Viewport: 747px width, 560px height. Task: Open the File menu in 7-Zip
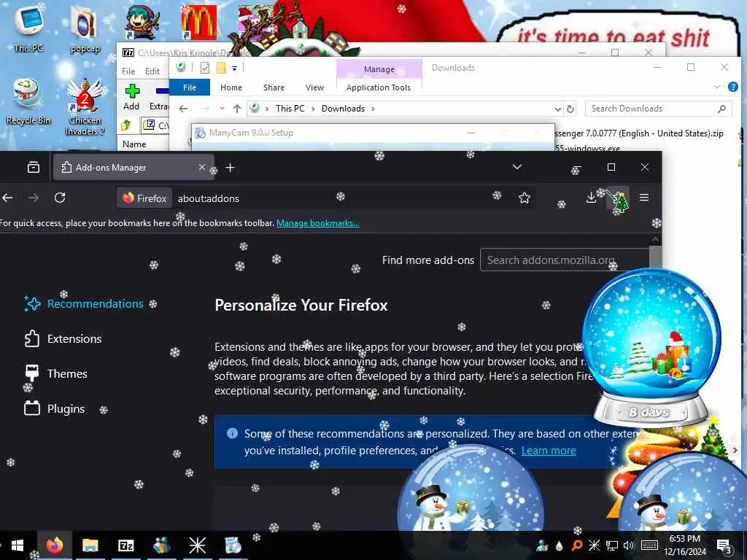point(128,71)
